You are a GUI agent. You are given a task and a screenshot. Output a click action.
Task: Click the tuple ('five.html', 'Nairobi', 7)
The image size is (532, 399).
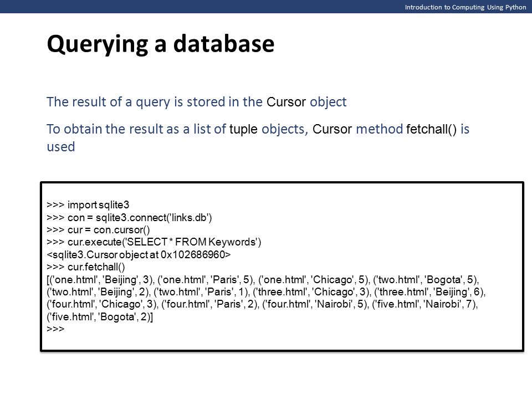coord(424,304)
